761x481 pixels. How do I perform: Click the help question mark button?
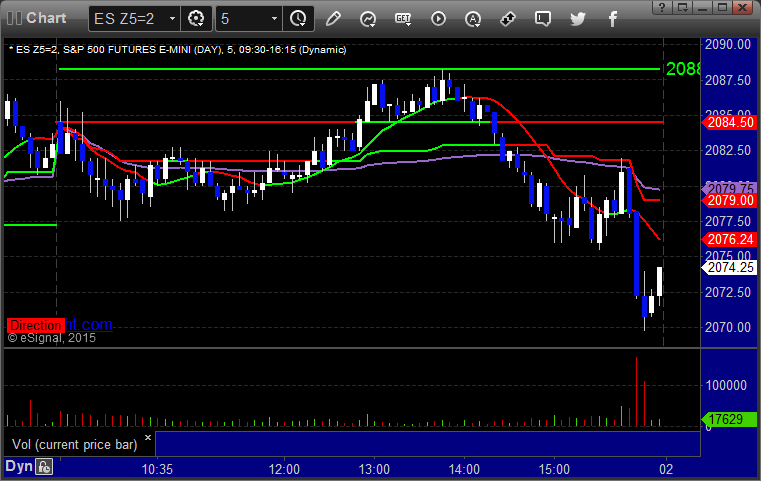tap(662, 7)
